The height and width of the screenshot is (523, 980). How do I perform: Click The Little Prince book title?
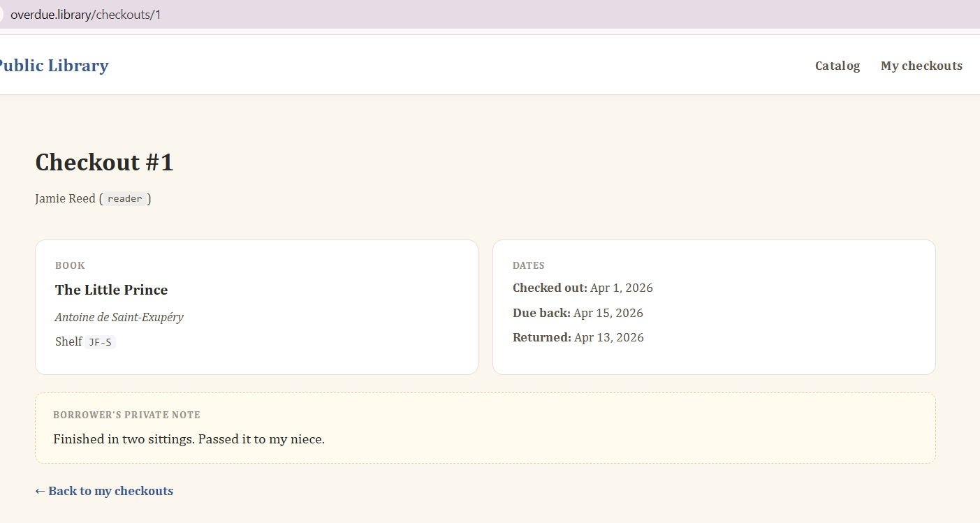click(x=111, y=290)
